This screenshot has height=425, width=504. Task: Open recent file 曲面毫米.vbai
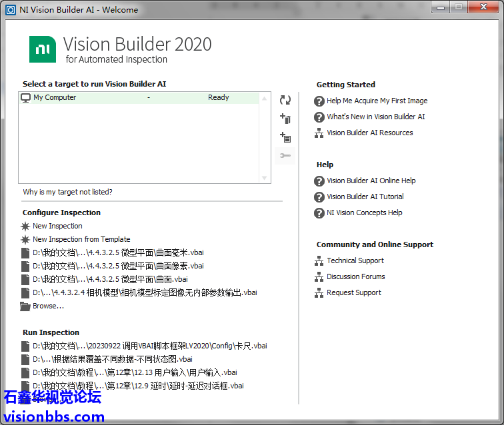118,252
